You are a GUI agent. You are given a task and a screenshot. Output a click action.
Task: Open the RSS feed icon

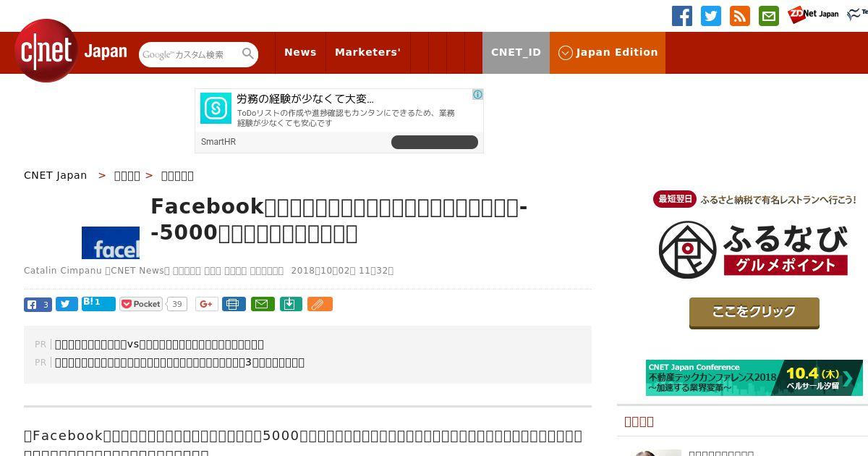click(x=740, y=16)
